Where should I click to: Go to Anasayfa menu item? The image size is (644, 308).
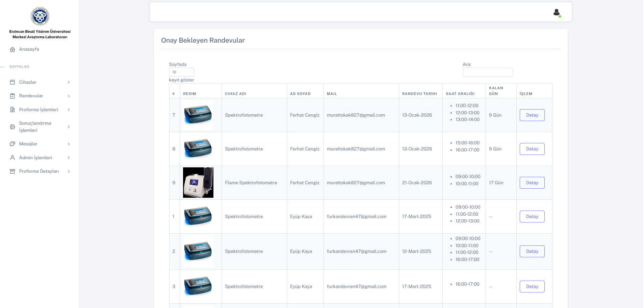(x=29, y=49)
